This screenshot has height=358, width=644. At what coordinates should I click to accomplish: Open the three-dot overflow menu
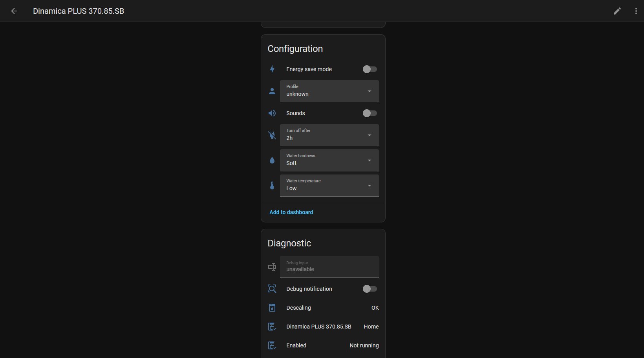(636, 11)
